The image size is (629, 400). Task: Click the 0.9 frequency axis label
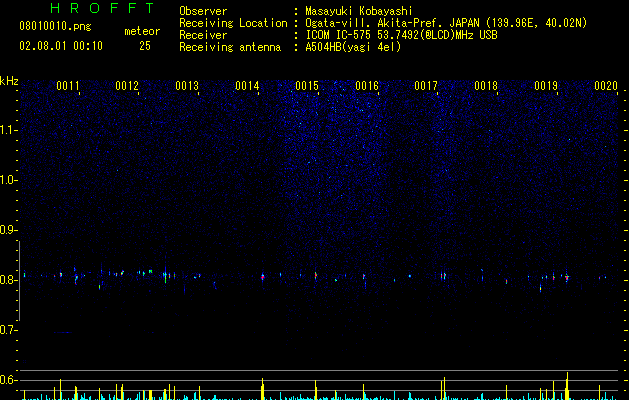pyautogui.click(x=8, y=230)
